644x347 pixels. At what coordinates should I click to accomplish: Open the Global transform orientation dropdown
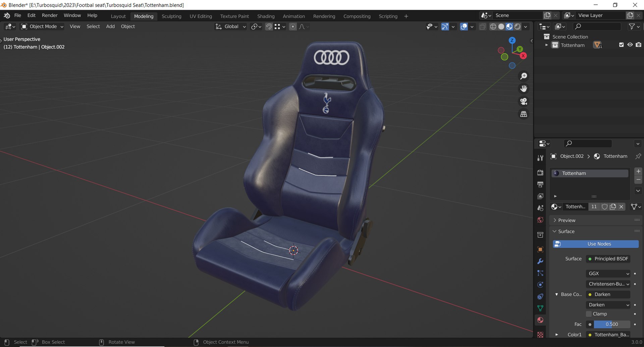point(230,26)
